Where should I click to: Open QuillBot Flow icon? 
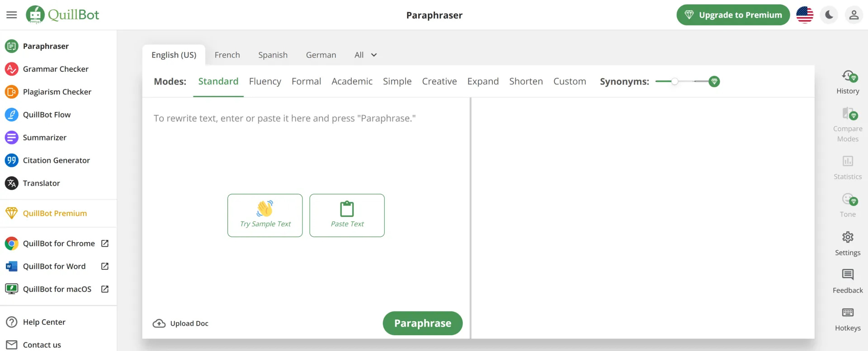coord(11,115)
